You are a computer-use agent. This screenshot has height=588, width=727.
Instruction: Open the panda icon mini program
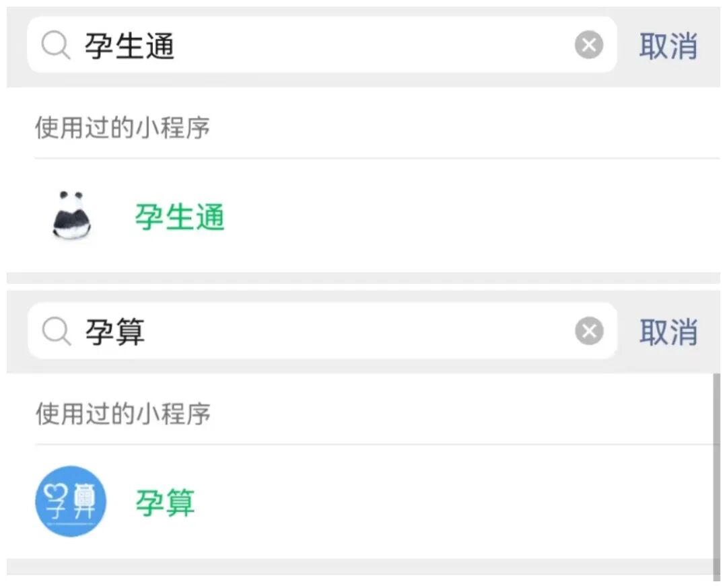[71, 216]
